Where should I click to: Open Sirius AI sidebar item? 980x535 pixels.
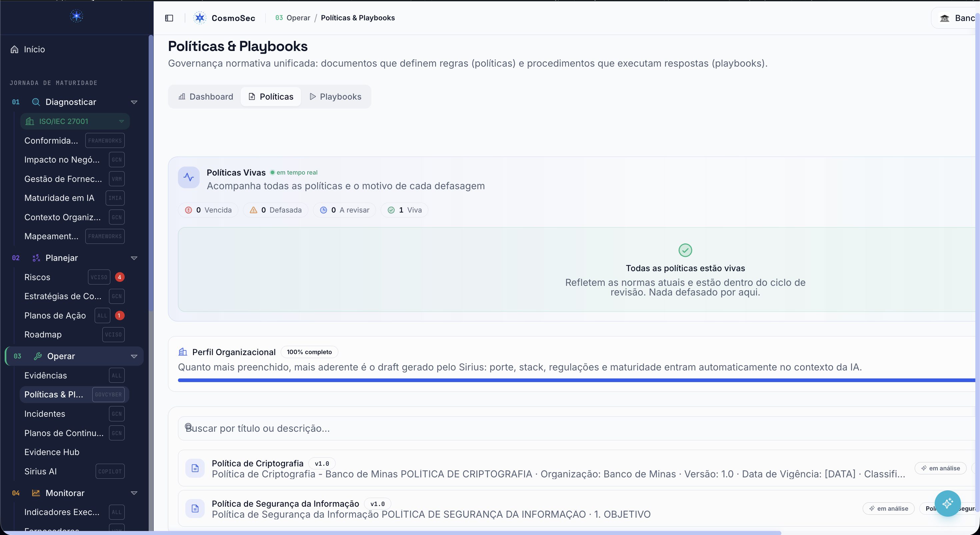pos(74,471)
